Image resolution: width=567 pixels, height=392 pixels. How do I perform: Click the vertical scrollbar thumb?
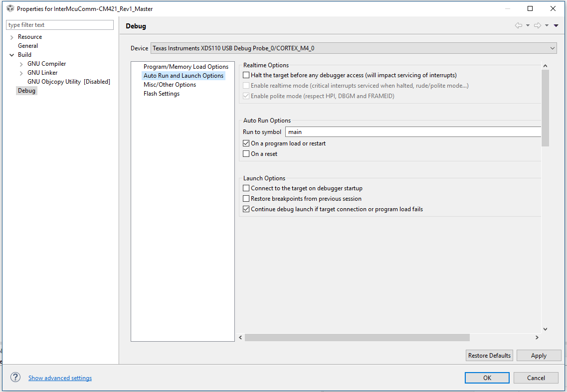click(545, 108)
